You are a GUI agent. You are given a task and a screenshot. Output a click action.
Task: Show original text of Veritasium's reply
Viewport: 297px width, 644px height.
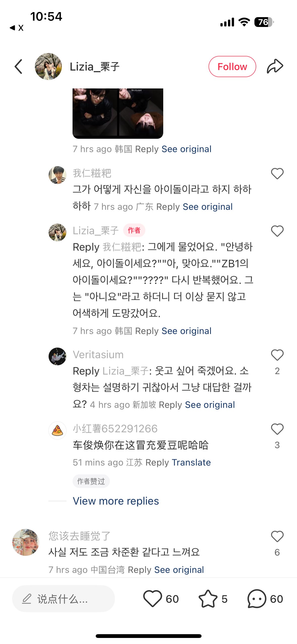pos(210,405)
